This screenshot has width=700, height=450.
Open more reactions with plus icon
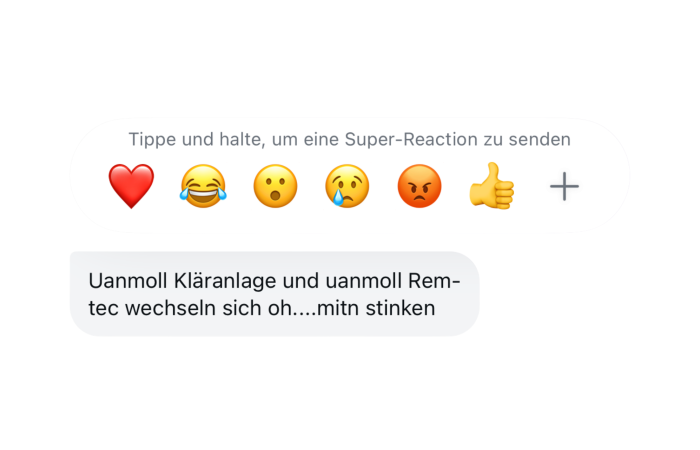(564, 186)
